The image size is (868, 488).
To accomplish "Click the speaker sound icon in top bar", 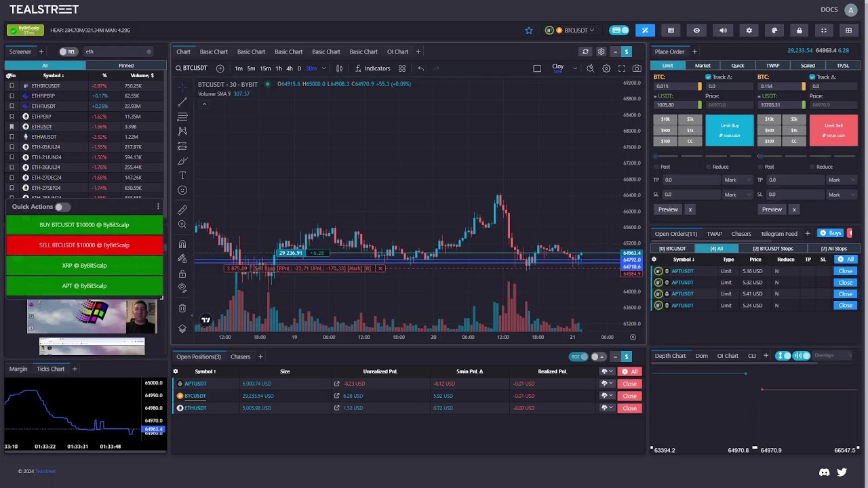I will (723, 30).
